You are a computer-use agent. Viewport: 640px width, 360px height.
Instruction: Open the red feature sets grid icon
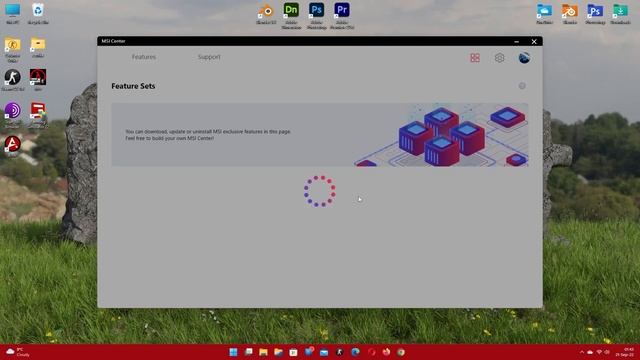coord(475,58)
